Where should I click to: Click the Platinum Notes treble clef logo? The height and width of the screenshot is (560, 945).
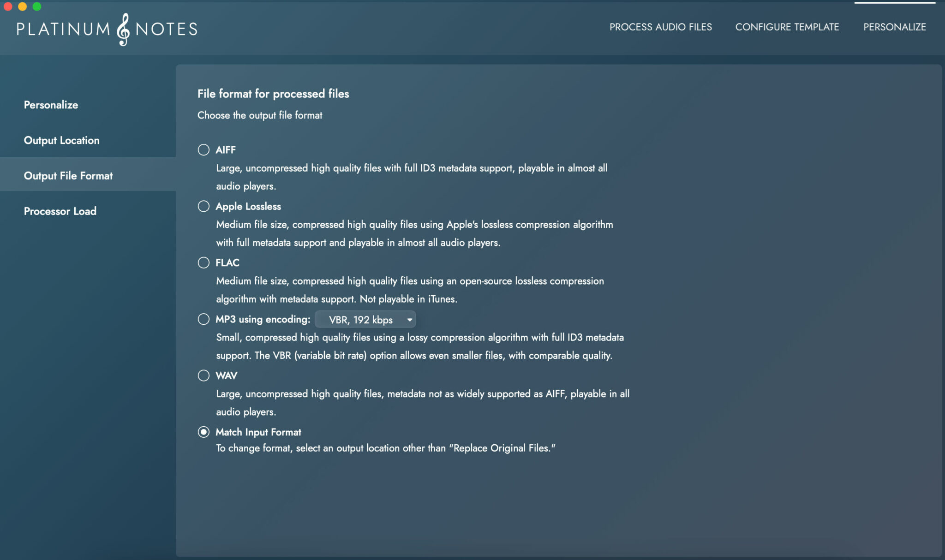pos(122,29)
